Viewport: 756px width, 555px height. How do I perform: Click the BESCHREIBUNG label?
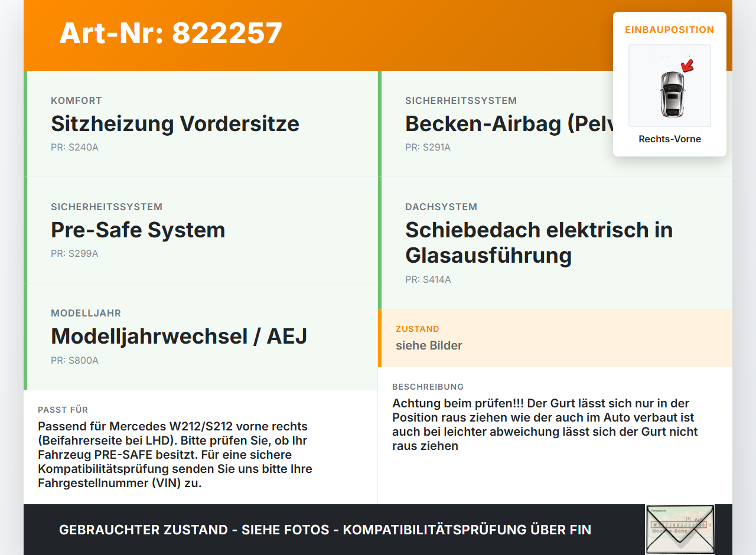pos(428,387)
